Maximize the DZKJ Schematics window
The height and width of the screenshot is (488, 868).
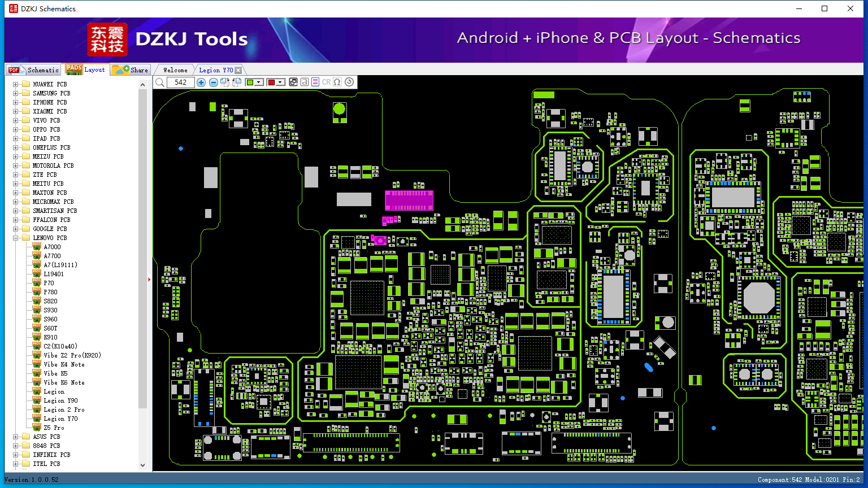coord(824,8)
